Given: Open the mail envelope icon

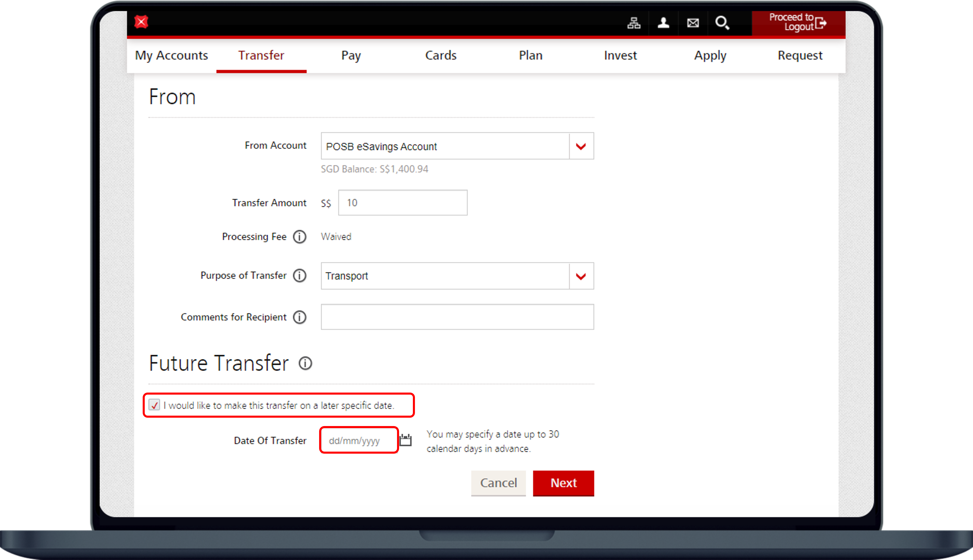Looking at the screenshot, I should pyautogui.click(x=693, y=23).
